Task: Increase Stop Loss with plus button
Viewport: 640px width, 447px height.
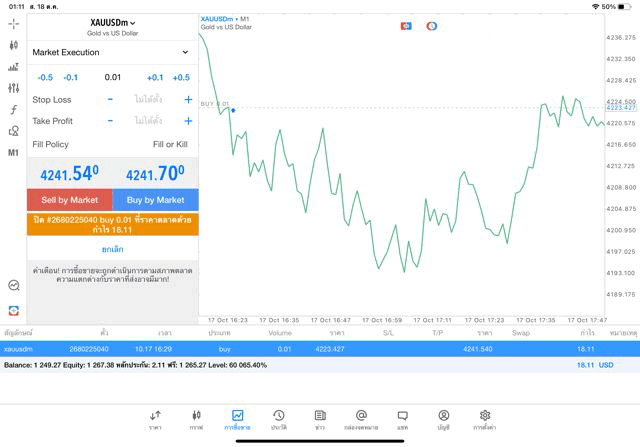Action: point(188,100)
